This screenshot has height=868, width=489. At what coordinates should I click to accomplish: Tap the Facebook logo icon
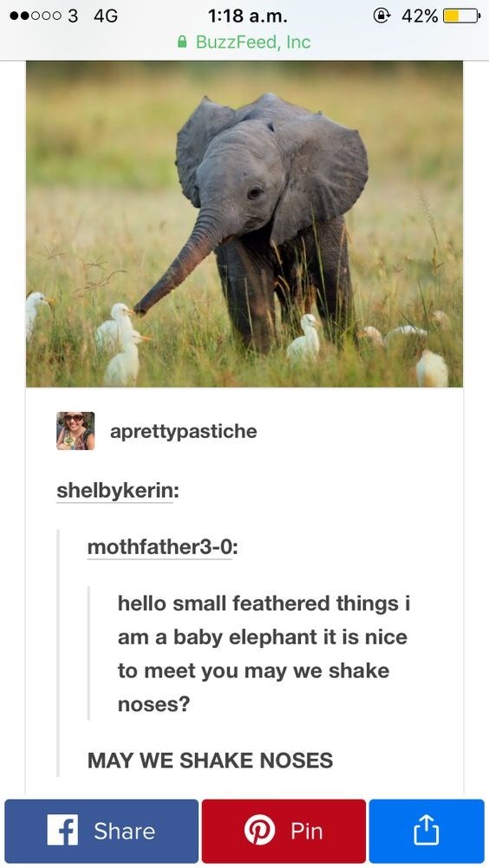tap(62, 831)
